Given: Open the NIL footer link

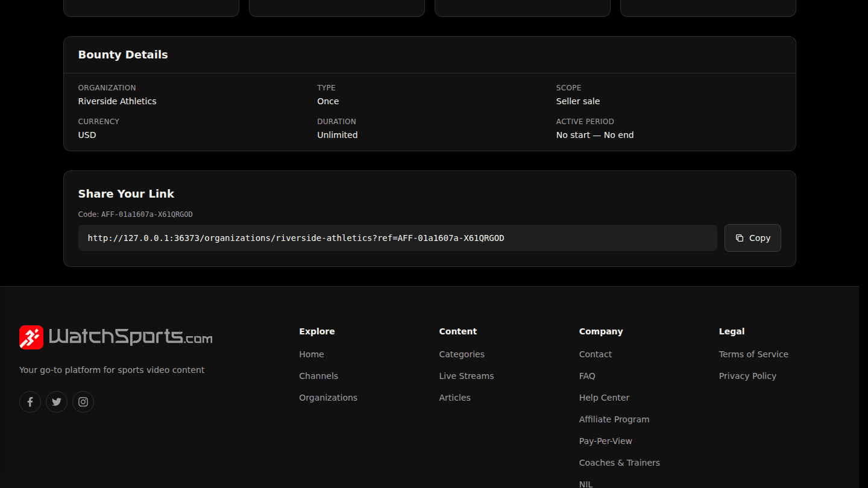Looking at the screenshot, I should (586, 484).
